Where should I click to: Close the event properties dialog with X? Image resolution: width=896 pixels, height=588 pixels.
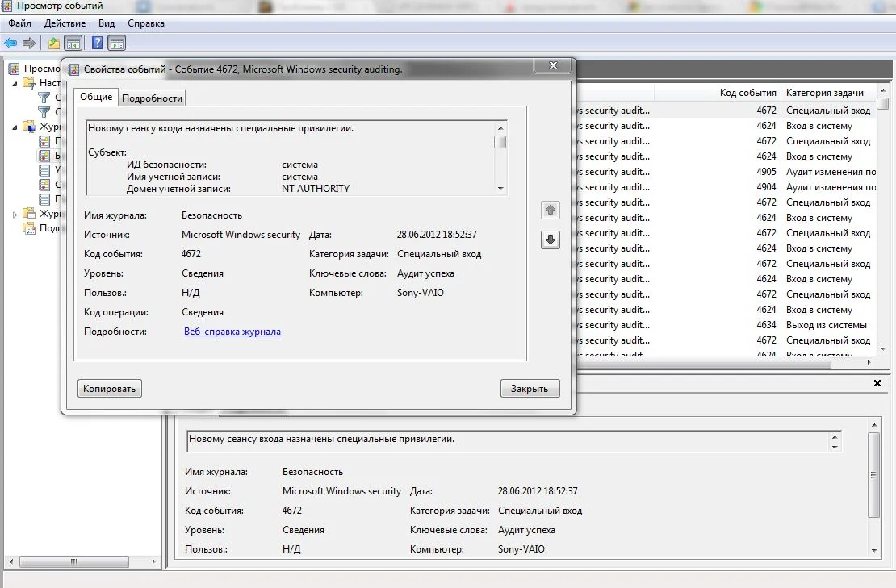point(553,65)
